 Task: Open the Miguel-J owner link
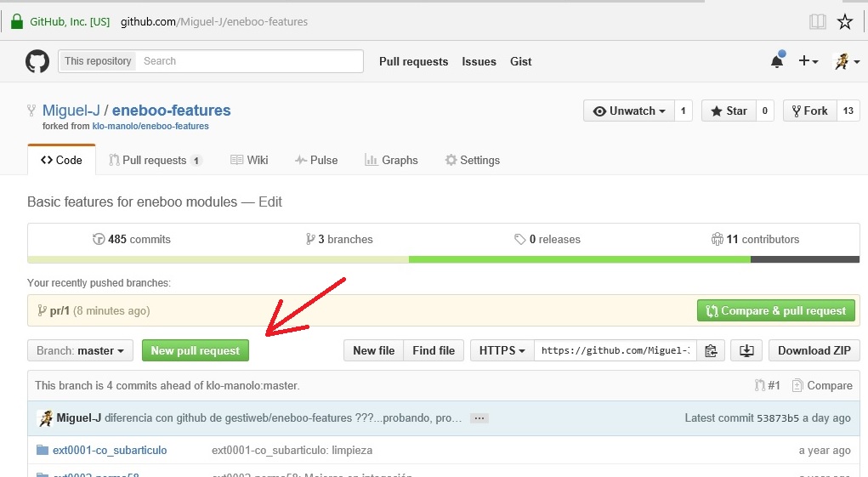pos(71,111)
